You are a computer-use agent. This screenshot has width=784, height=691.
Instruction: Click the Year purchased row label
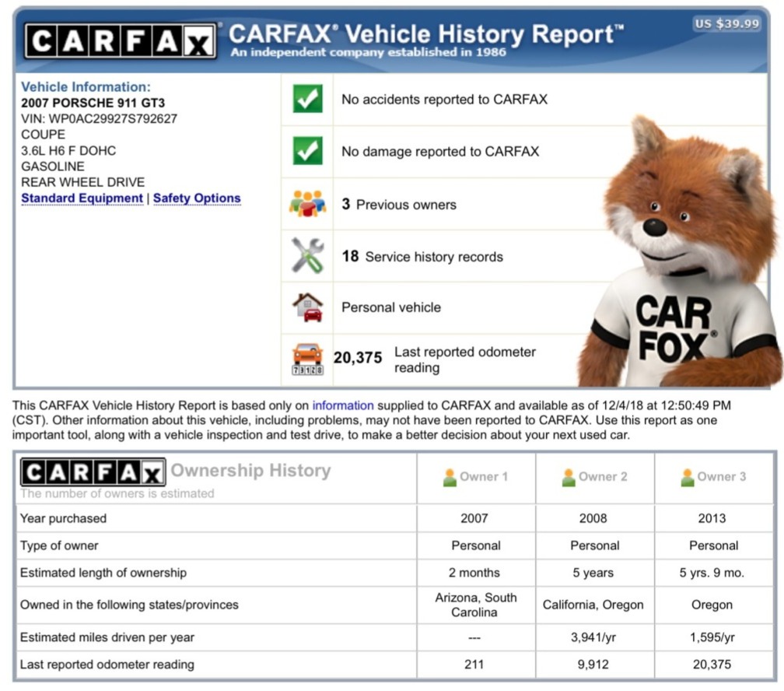[63, 518]
